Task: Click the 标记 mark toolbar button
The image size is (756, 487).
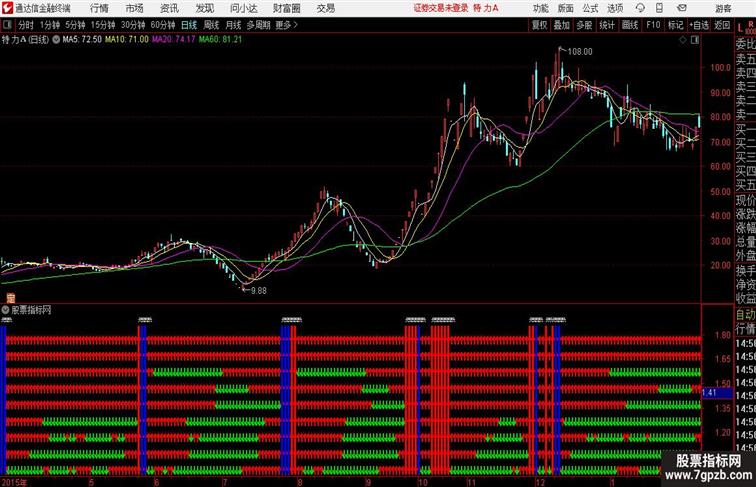Action: (x=675, y=25)
